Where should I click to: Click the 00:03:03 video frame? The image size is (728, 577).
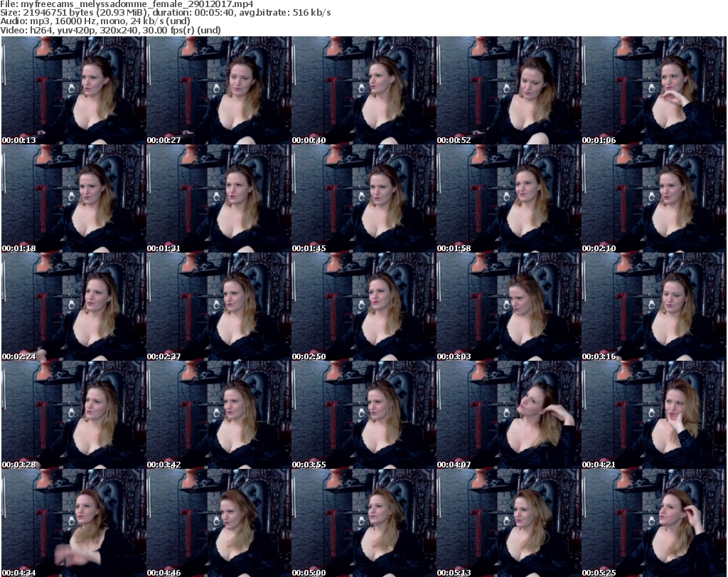click(508, 307)
